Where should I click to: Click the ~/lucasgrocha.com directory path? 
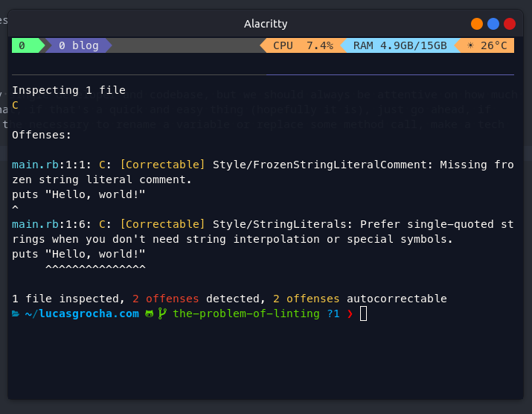point(82,313)
